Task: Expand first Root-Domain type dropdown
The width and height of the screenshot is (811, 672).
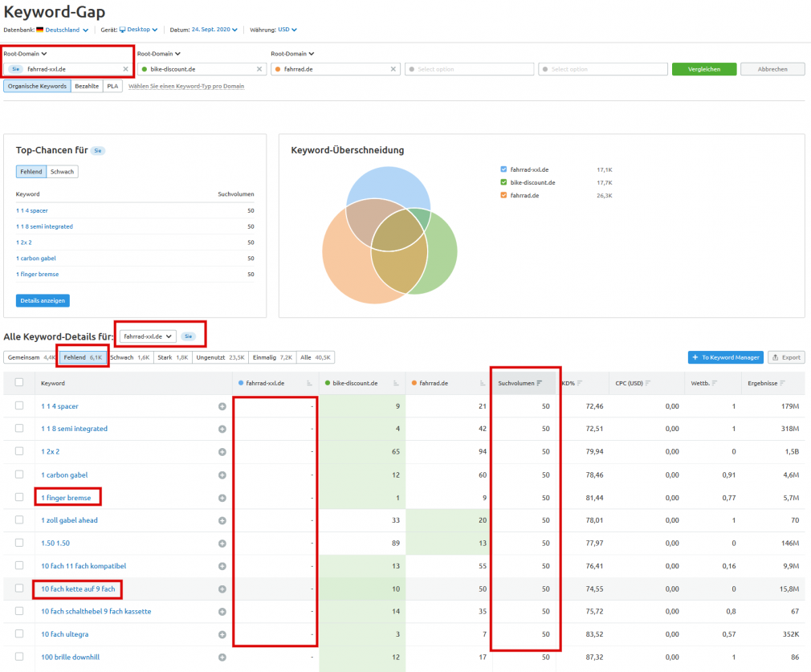Action: pyautogui.click(x=25, y=54)
